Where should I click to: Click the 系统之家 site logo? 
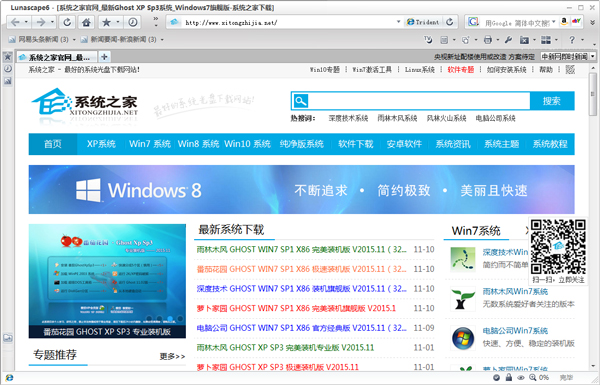84,102
